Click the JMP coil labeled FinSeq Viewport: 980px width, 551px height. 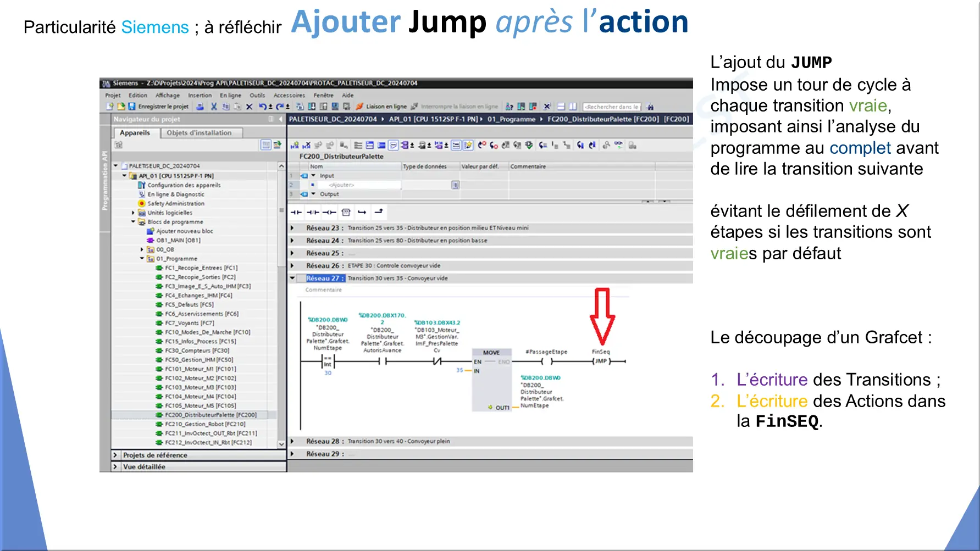click(x=601, y=361)
